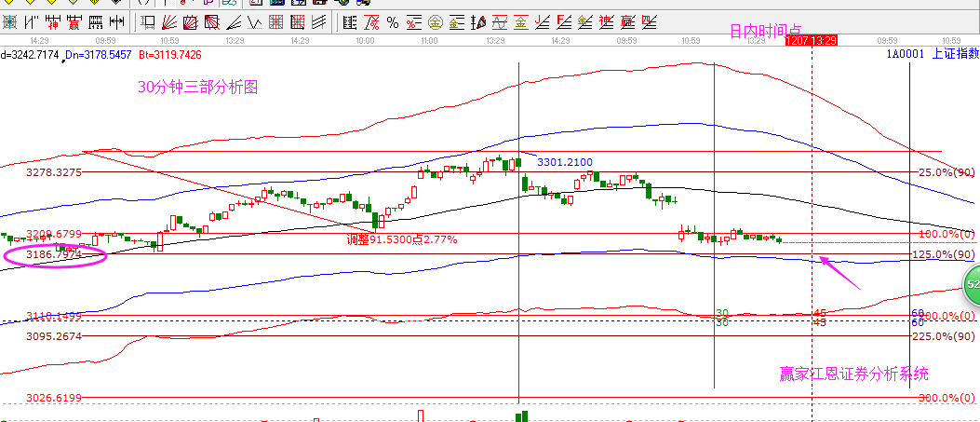The width and height of the screenshot is (980, 422).
Task: Select the red 赢 ruler tool
Action: 74,23
